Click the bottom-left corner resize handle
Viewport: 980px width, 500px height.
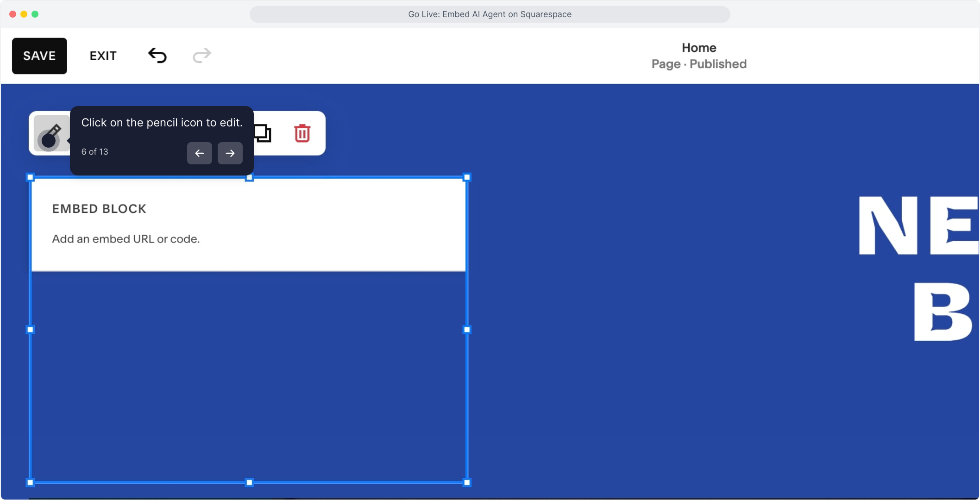(x=31, y=482)
